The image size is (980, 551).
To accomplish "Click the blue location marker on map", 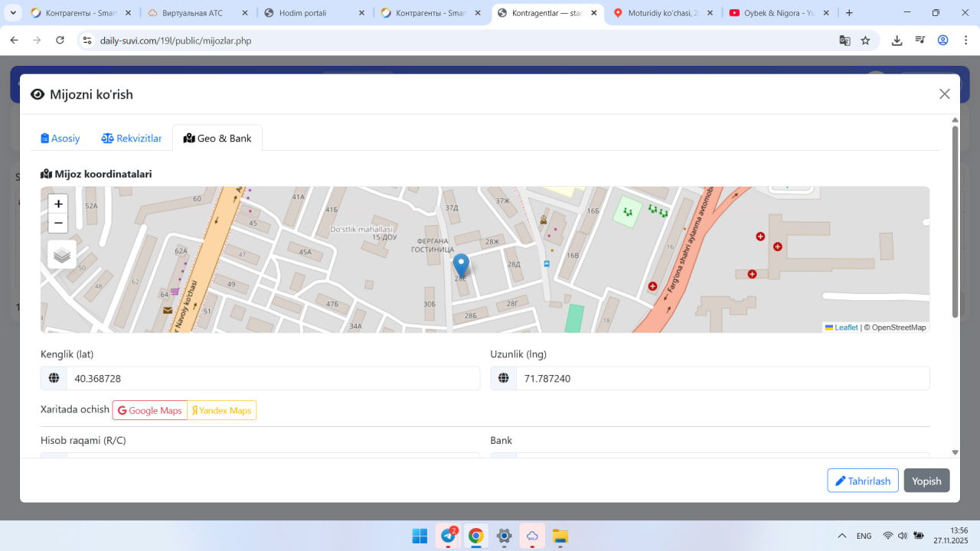I will point(461,266).
